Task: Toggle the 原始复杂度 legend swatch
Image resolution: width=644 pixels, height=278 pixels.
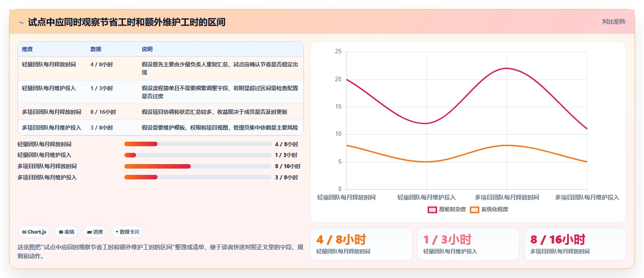Action: pyautogui.click(x=432, y=209)
